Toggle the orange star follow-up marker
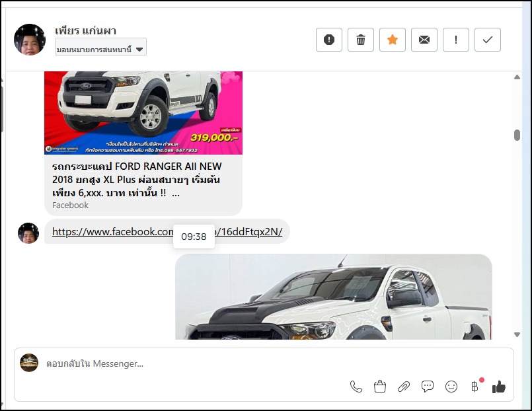This screenshot has height=411, width=532. tap(393, 40)
